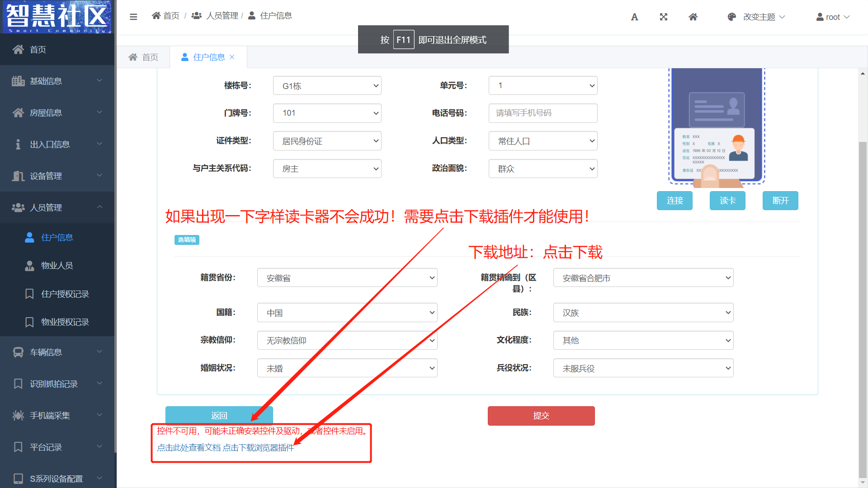Open the 民族 dropdown
Viewport: 868px width, 488px height.
[643, 313]
